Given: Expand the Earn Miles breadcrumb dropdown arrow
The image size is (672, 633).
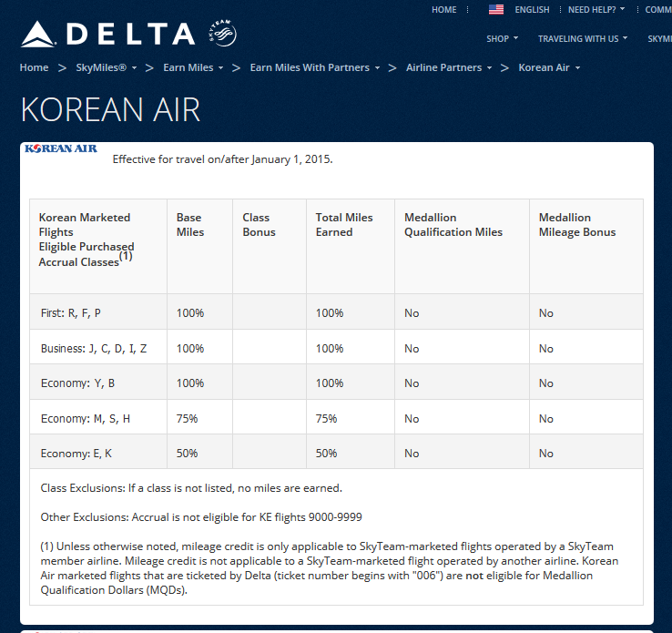Looking at the screenshot, I should [x=220, y=68].
